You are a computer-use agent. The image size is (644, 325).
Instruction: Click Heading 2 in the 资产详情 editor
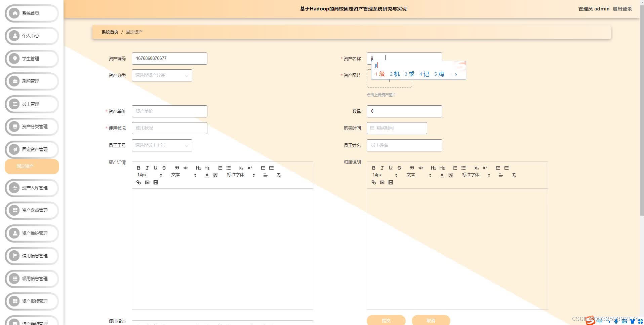(x=207, y=168)
